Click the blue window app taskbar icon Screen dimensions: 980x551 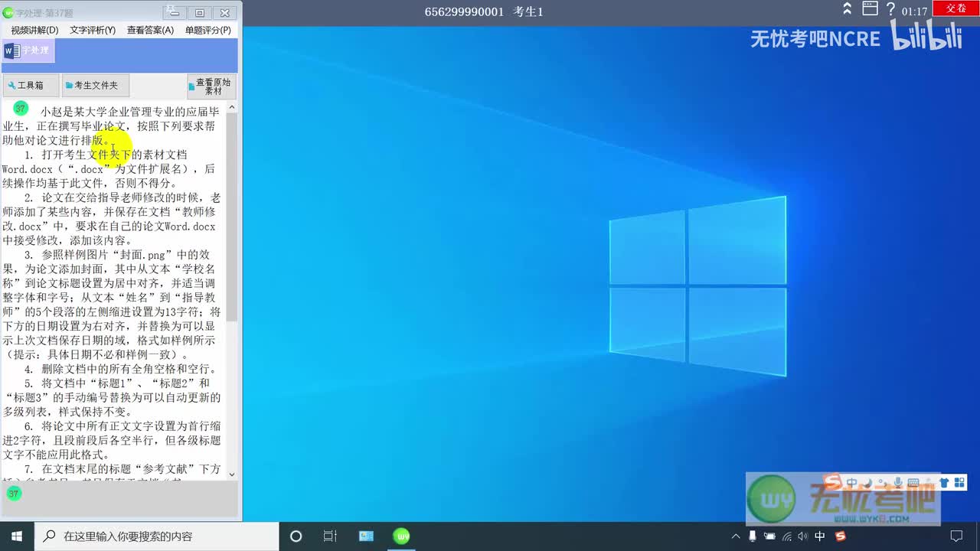click(366, 536)
